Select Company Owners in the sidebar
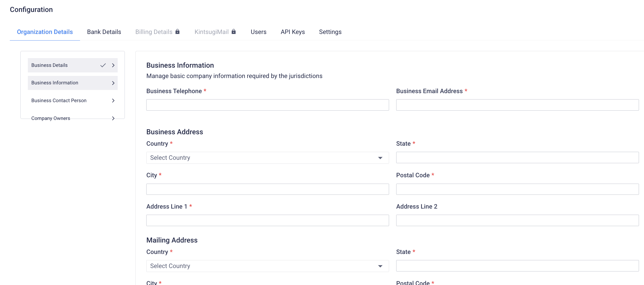Image resolution: width=644 pixels, height=285 pixels. pos(51,118)
